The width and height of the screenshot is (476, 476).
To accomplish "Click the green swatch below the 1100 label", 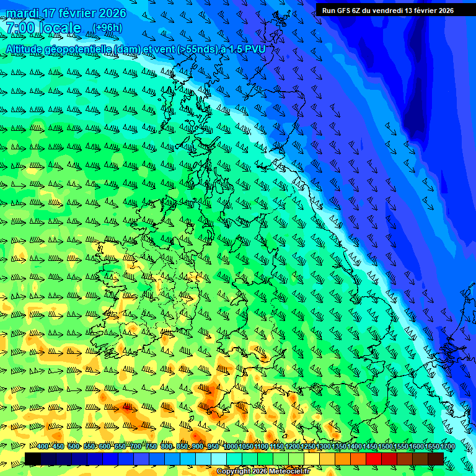I will coord(265,459).
